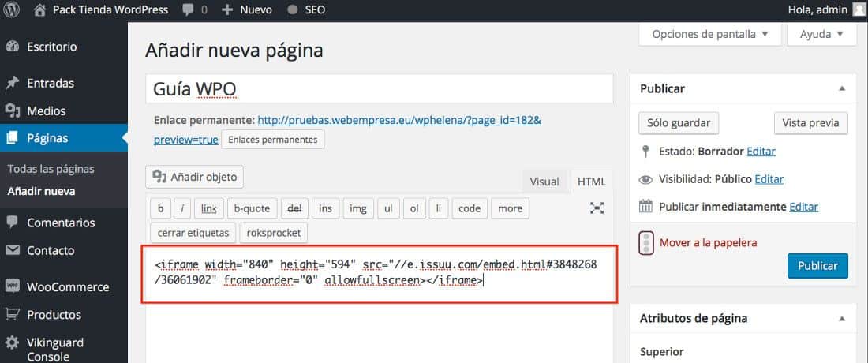Select Añadir nueva submenu item
868x363 pixels.
pyautogui.click(x=42, y=192)
